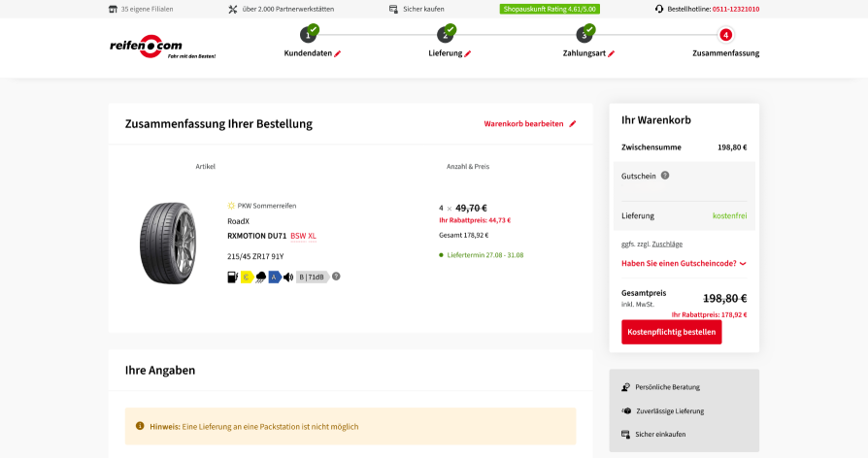
Task: Open Warenkorb bearbeiten link
Action: pyautogui.click(x=523, y=124)
